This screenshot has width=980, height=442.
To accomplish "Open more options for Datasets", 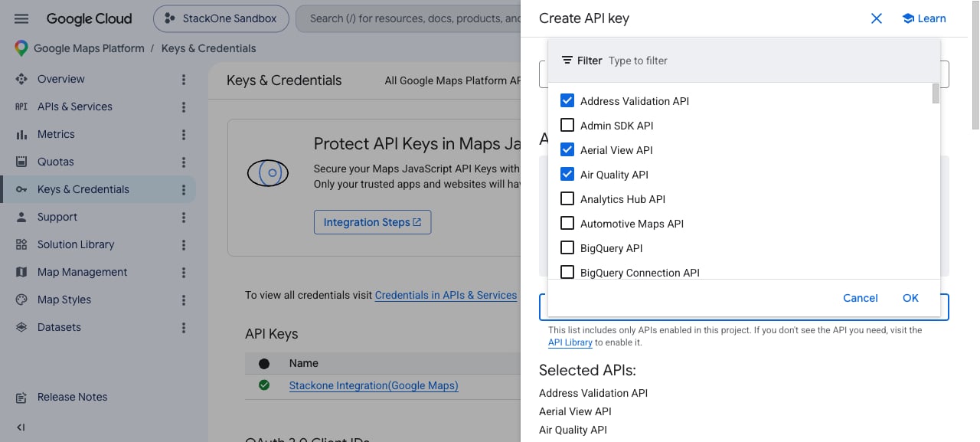I will pos(184,327).
